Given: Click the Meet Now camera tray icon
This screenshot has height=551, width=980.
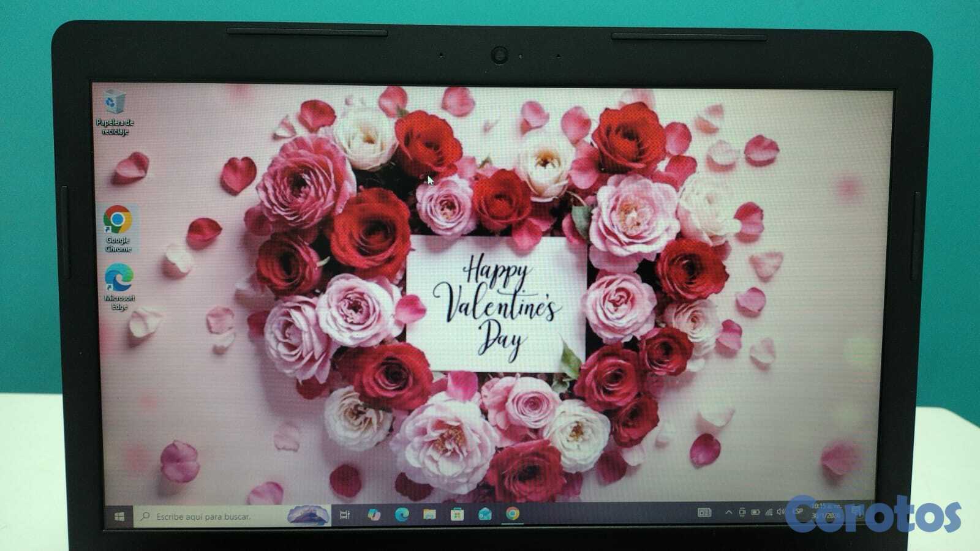Looking at the screenshot, I should tap(742, 512).
